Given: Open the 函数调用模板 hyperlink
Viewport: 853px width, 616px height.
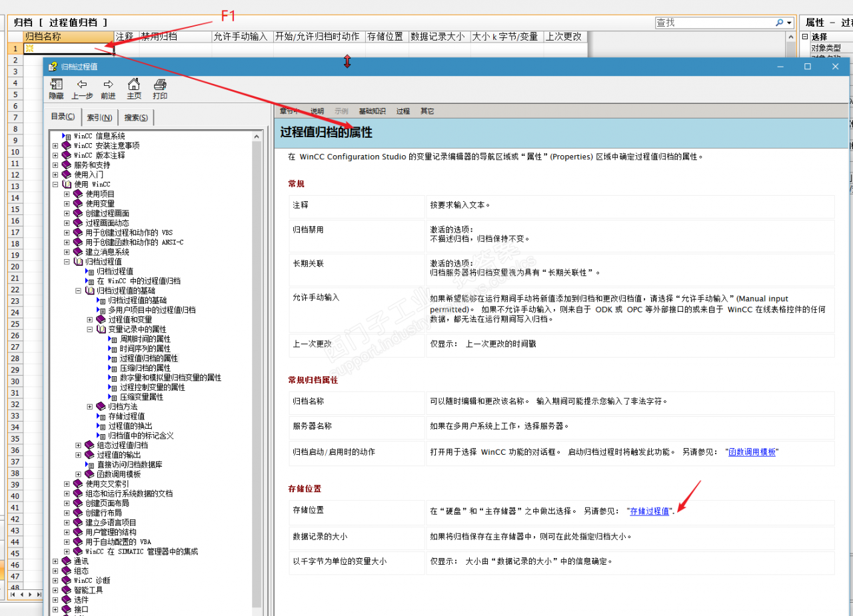Looking at the screenshot, I should [752, 452].
